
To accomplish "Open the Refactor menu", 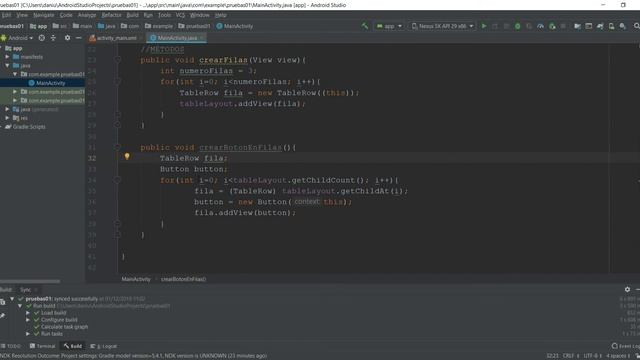I will (x=111, y=15).
